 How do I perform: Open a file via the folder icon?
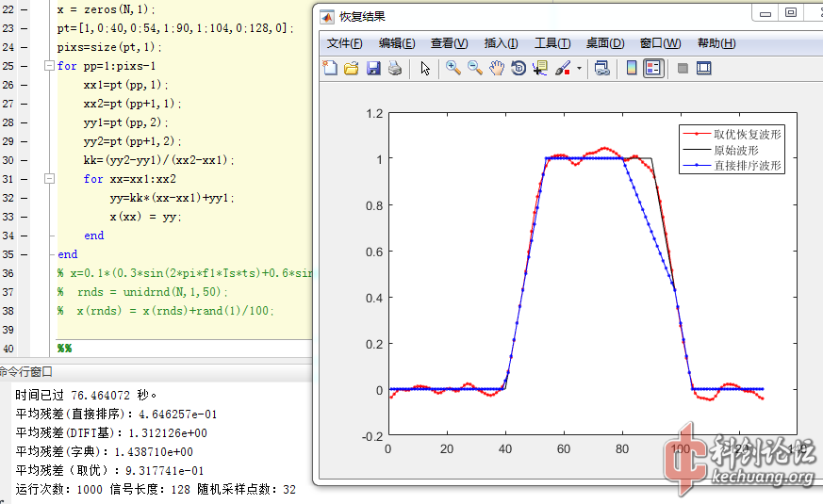pos(352,68)
